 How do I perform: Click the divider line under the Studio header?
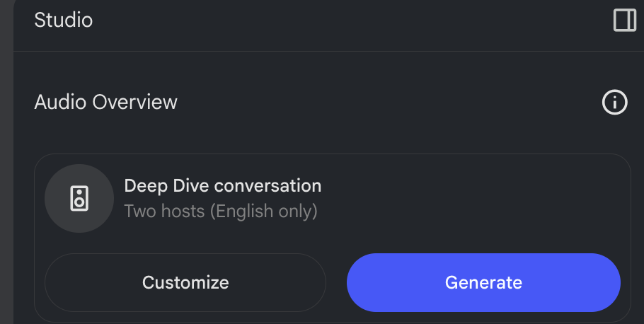pos(328,52)
